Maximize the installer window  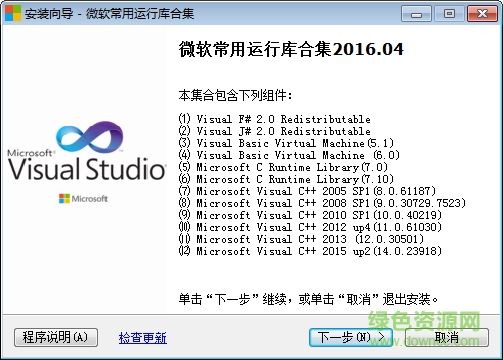(x=449, y=14)
